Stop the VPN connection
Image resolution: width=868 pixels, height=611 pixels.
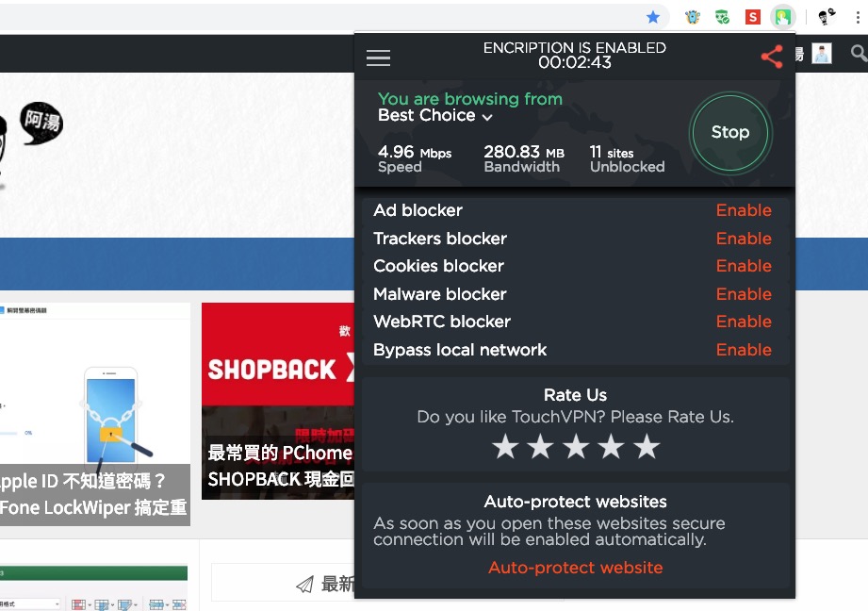point(730,132)
